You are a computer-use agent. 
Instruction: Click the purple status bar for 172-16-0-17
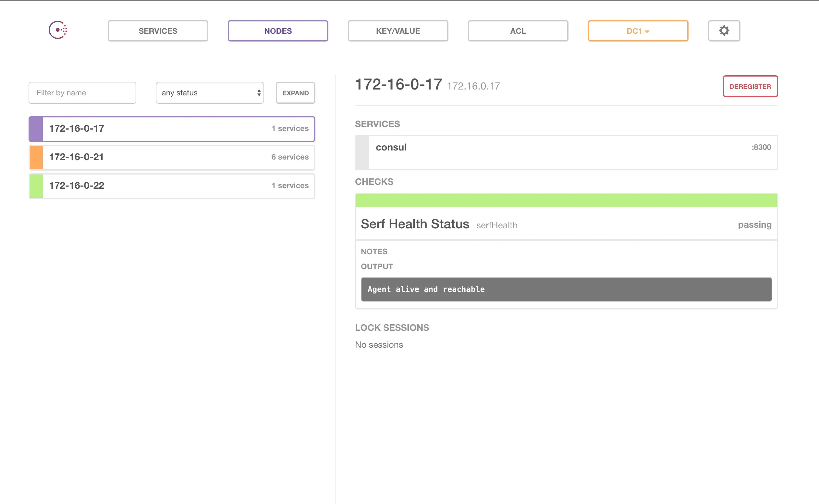point(35,129)
